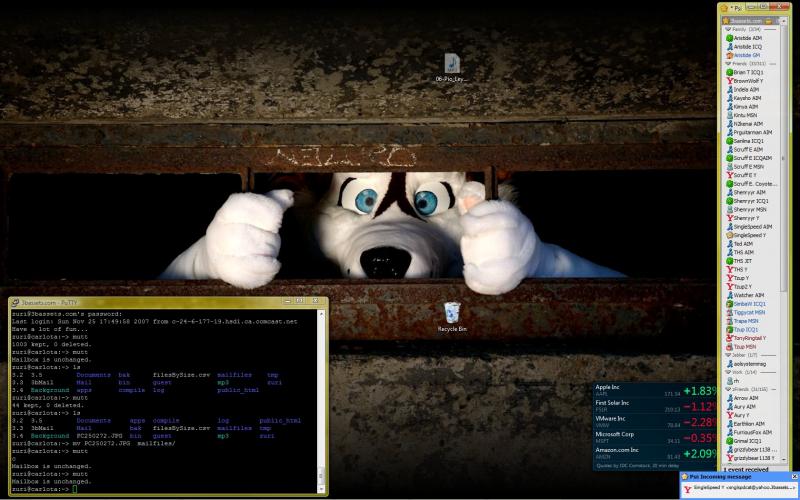This screenshot has height=500, width=800.
Task: Select the Kintu MSN contact
Action: coord(746,115)
